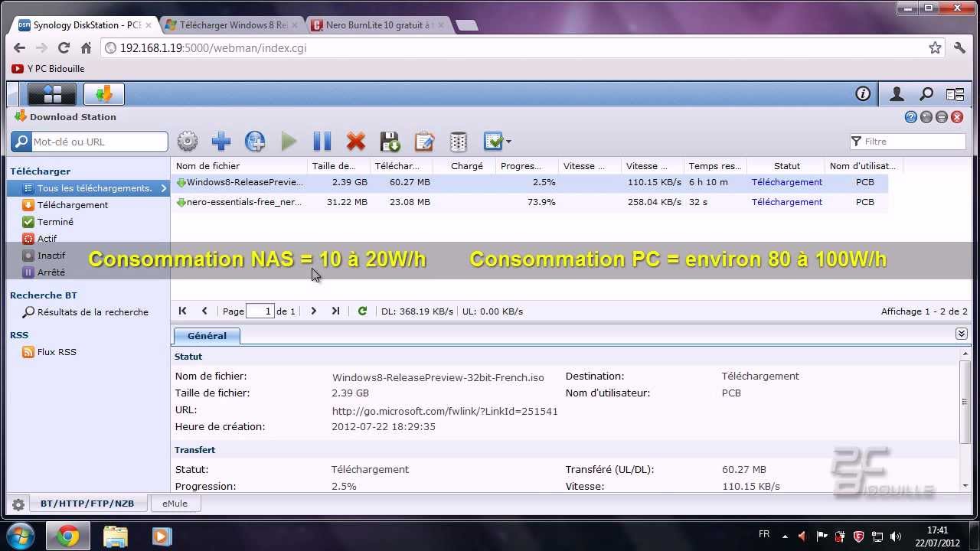
Task: Open the DSM search magnifier icon
Action: [926, 94]
